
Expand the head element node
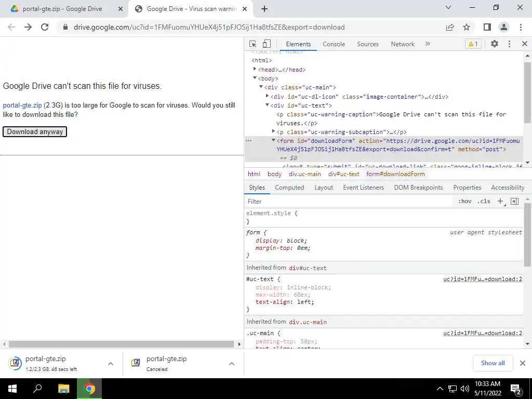coord(255,69)
